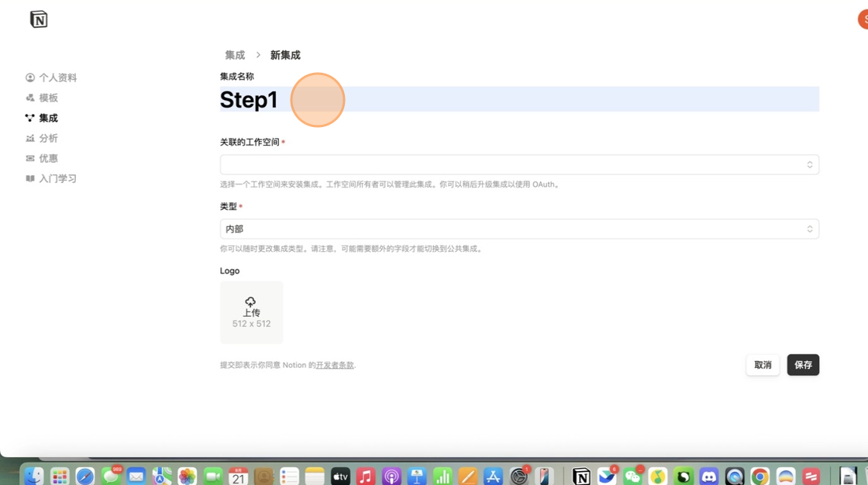Image resolution: width=868 pixels, height=485 pixels.
Task: Click the 模板 templates icon in the sidebar
Action: point(29,98)
